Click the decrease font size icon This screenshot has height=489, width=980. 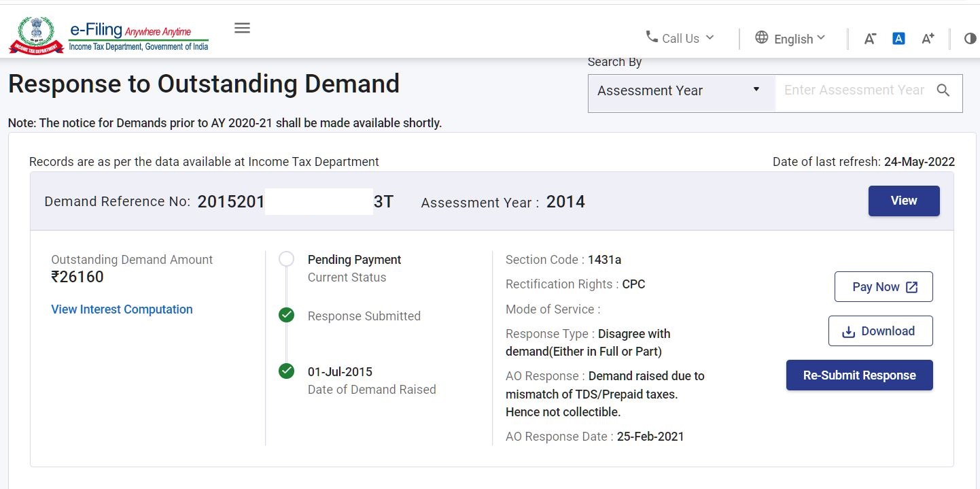[870, 39]
